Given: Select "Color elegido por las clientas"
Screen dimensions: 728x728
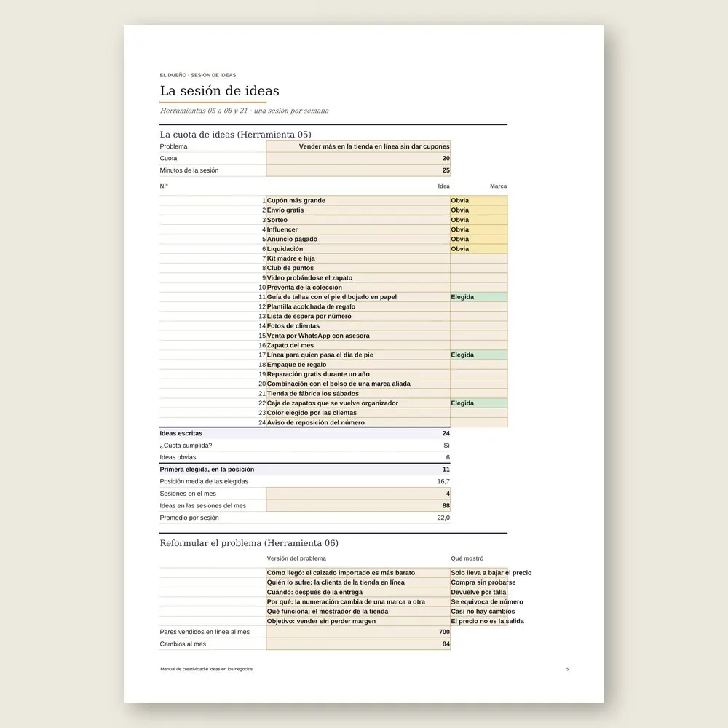Looking at the screenshot, I should coord(358,413).
